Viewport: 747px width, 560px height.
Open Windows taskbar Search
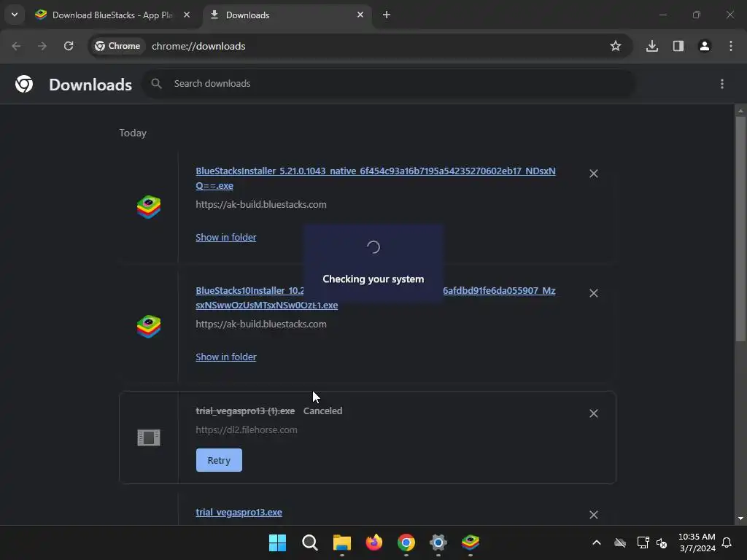(x=309, y=542)
